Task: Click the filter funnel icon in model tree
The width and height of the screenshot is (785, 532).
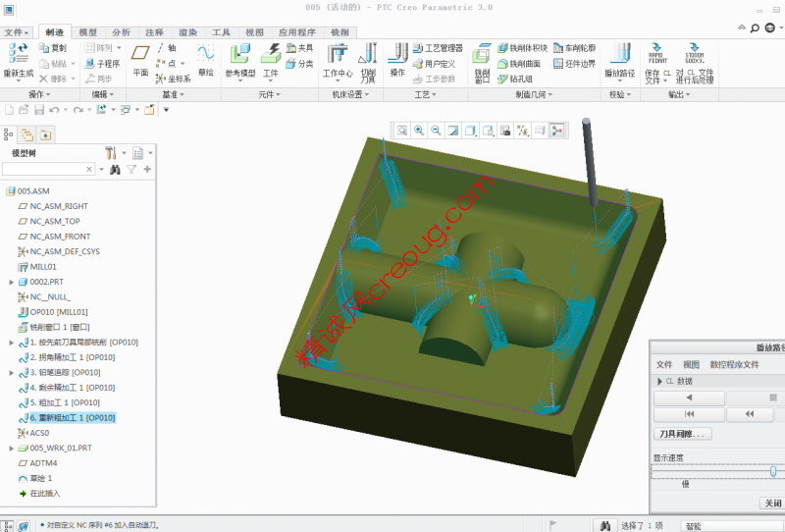Action: tap(131, 170)
